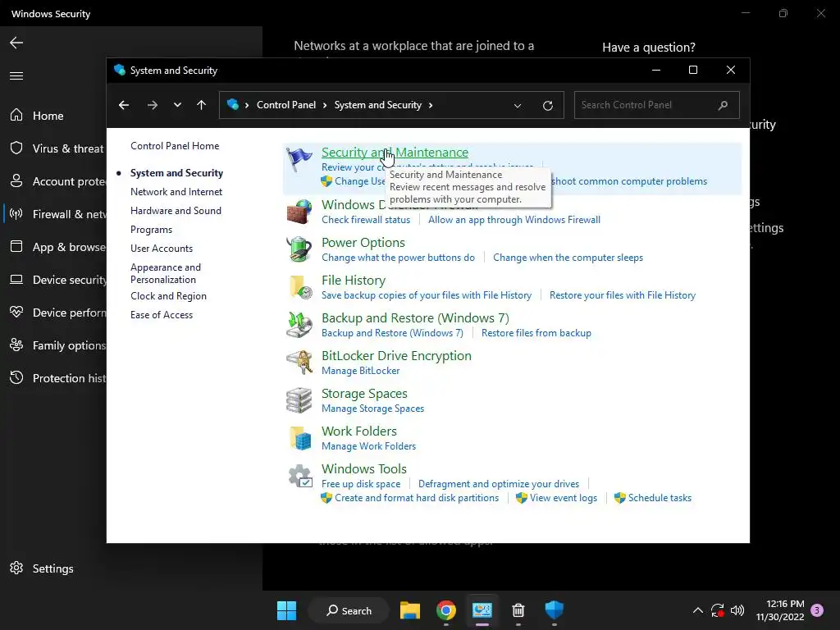This screenshot has width=840, height=630.
Task: Open recent locations dropdown arrow
Action: (x=177, y=105)
